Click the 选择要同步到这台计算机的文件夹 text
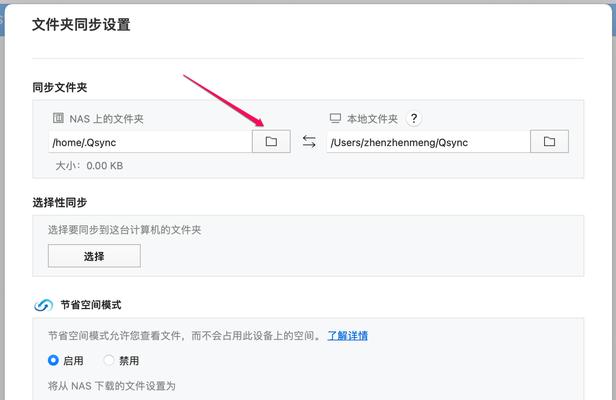616x400 pixels. pos(125,230)
